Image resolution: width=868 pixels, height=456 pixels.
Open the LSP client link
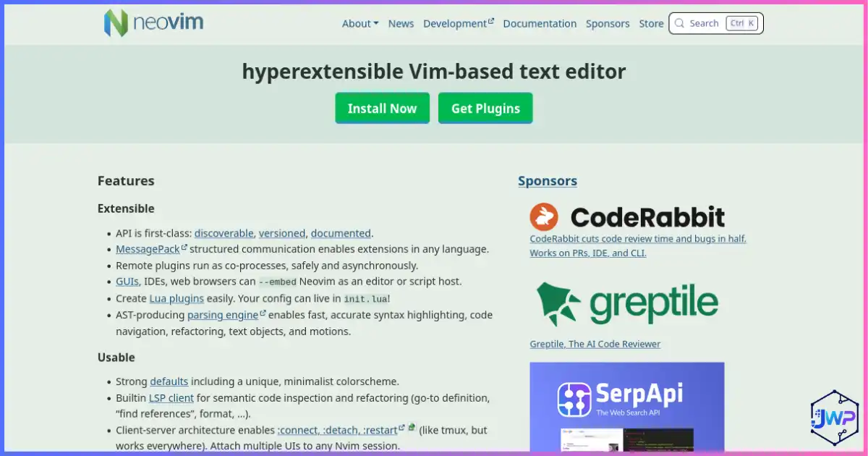(171, 397)
